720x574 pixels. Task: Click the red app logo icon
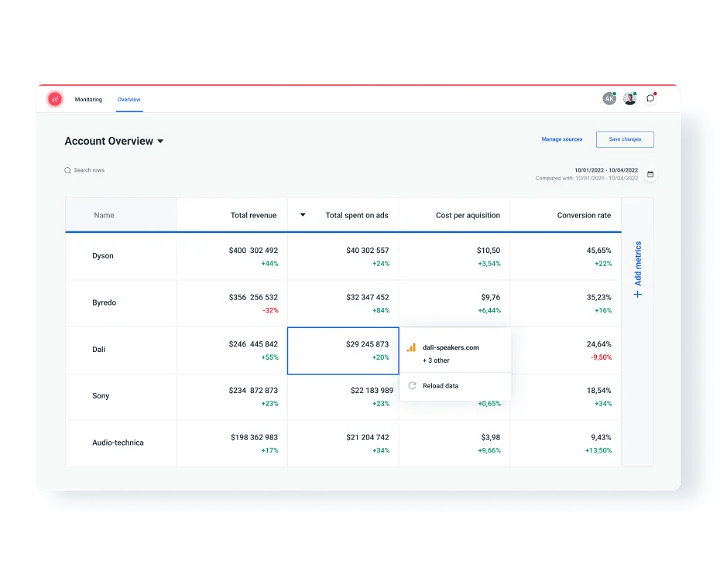click(x=55, y=99)
